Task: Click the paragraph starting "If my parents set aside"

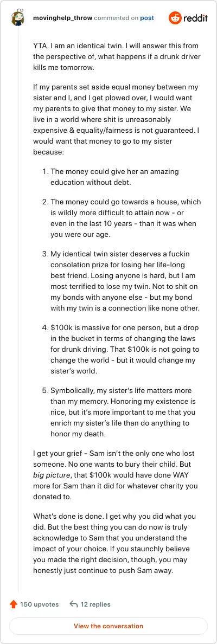Action: point(117,119)
